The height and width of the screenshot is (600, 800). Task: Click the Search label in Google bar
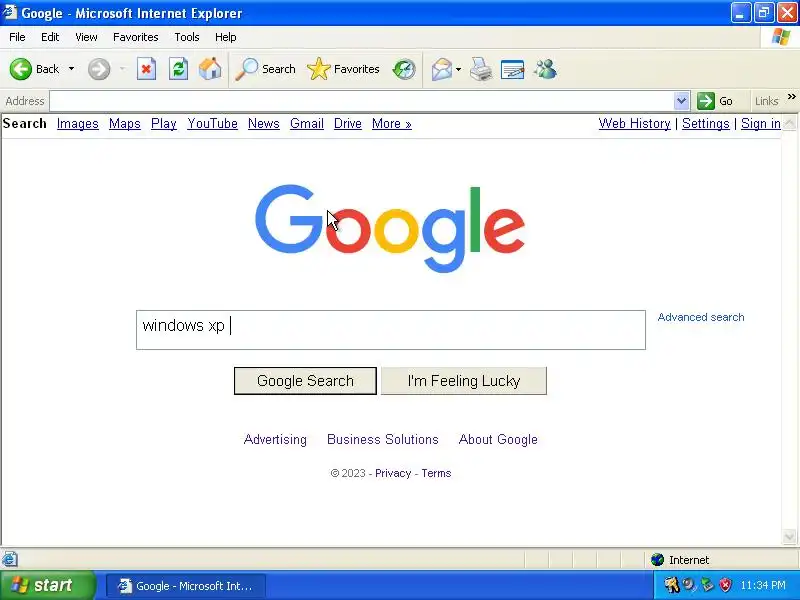pos(24,124)
